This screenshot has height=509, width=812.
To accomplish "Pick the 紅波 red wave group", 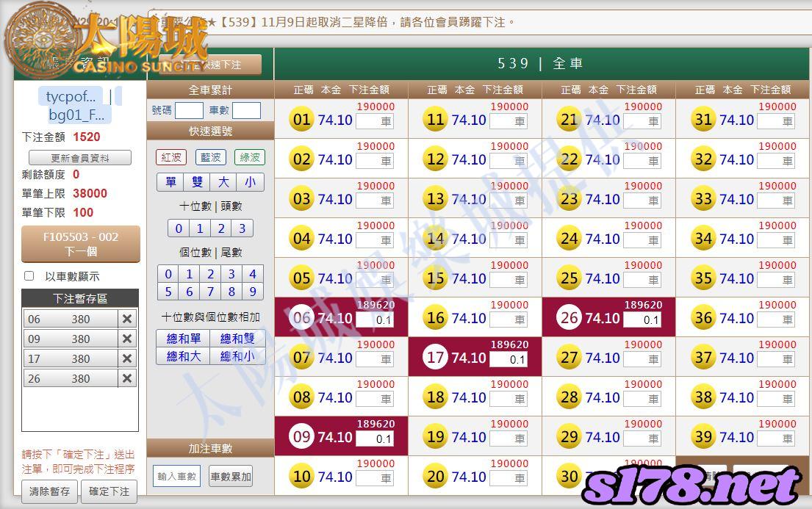I will [x=171, y=157].
